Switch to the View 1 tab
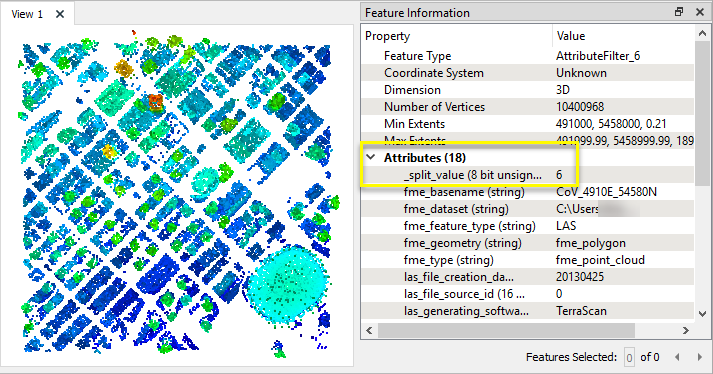 pyautogui.click(x=27, y=14)
